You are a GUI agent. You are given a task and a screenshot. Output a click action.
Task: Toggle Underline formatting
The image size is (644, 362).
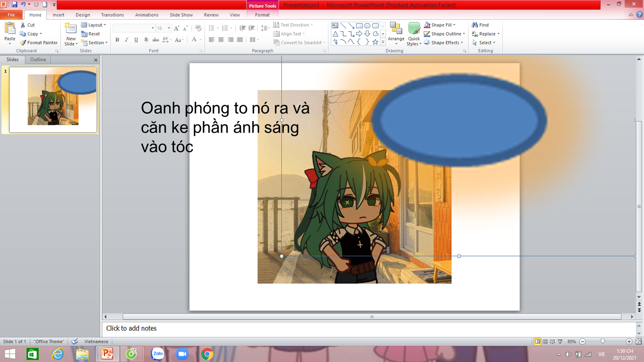136,40
